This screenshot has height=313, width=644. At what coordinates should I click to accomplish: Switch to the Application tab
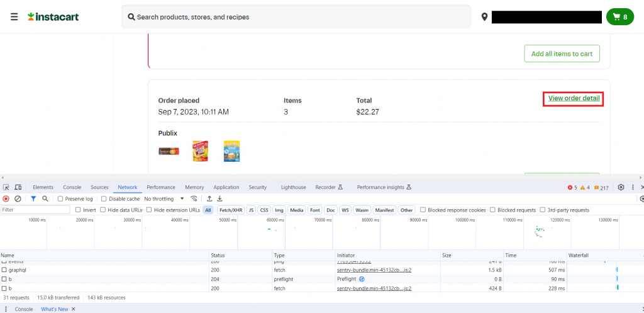(x=226, y=187)
